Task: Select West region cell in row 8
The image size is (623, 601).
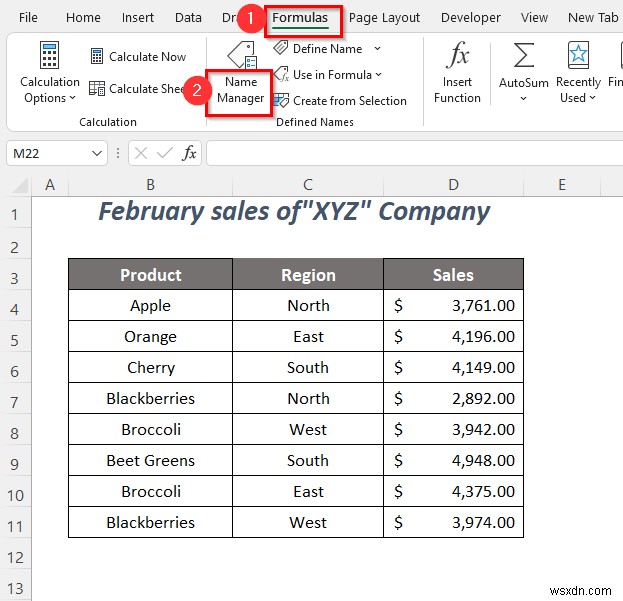Action: [308, 429]
